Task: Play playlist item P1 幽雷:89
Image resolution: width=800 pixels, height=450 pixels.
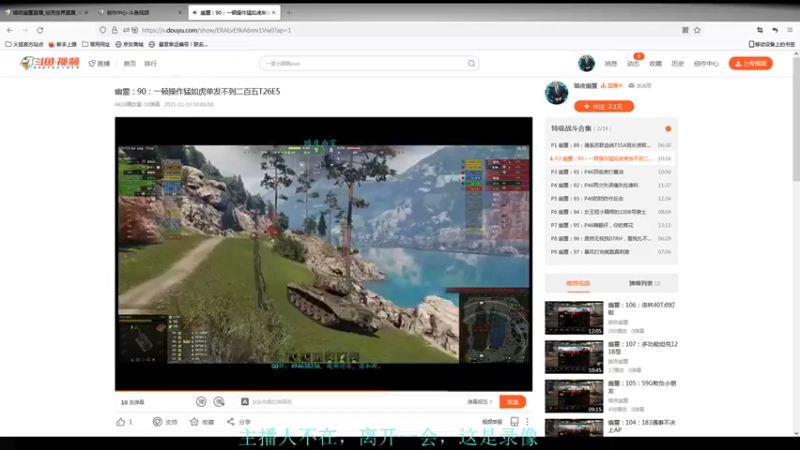Action: [x=611, y=145]
